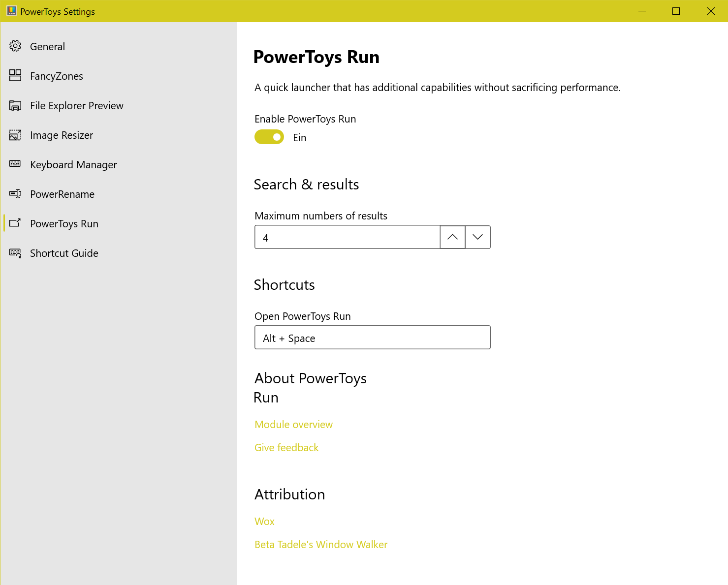Open Beta Tadele's Window Walker link
Screen dimensions: 728x585
(321, 545)
